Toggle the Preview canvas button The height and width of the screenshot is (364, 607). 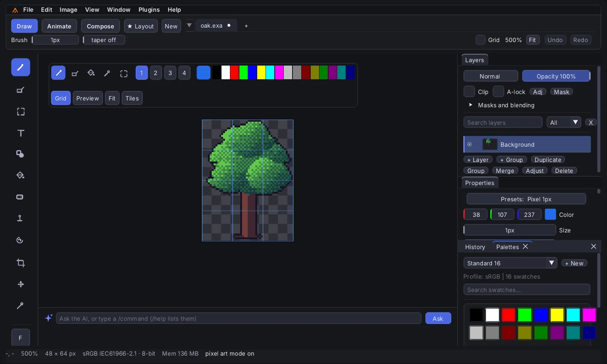tap(88, 98)
